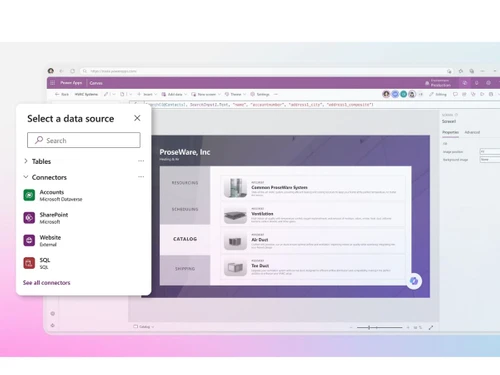Open the Background image dropdown
The height and width of the screenshot is (375, 500).
[490, 160]
